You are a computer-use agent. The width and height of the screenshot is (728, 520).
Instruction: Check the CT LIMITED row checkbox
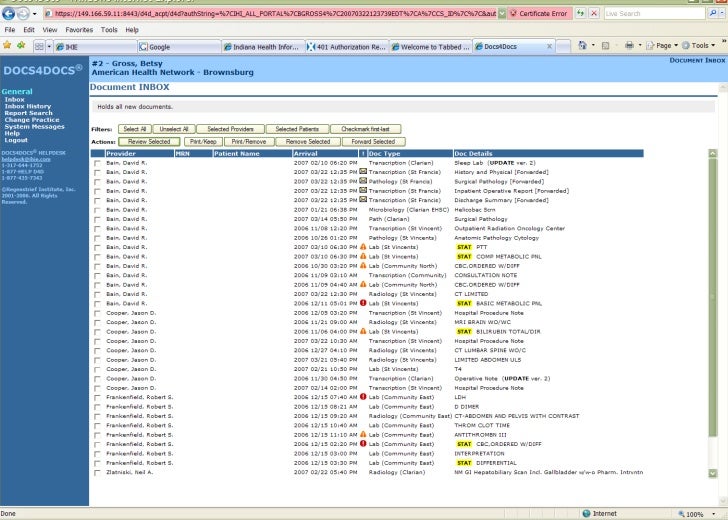97,294
